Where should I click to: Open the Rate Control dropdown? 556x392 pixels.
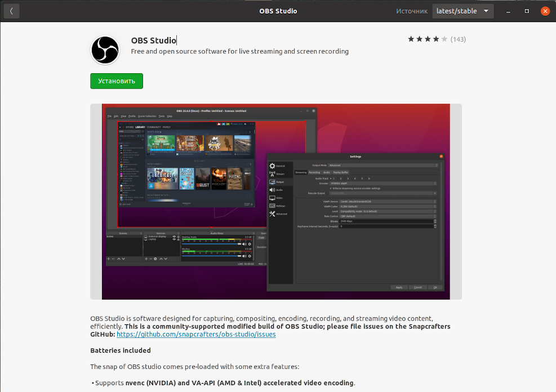pyautogui.click(x=387, y=216)
